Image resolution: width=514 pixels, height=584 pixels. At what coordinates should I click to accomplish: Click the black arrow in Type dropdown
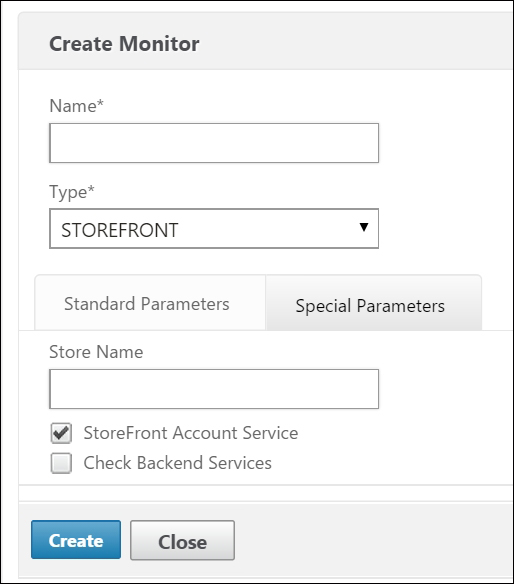click(x=364, y=227)
